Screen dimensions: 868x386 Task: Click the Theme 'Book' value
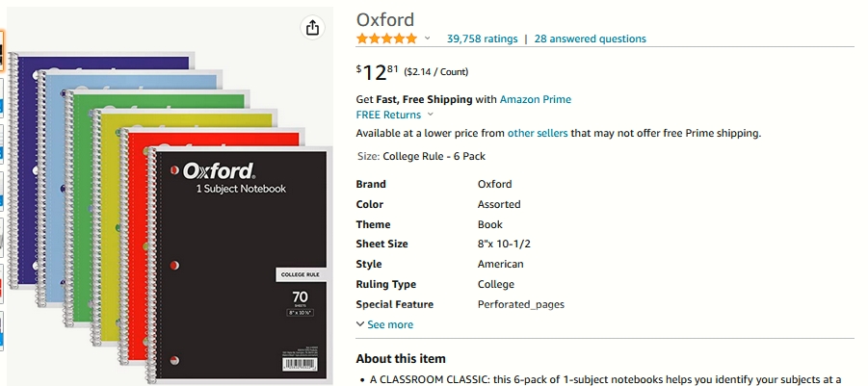pos(490,224)
